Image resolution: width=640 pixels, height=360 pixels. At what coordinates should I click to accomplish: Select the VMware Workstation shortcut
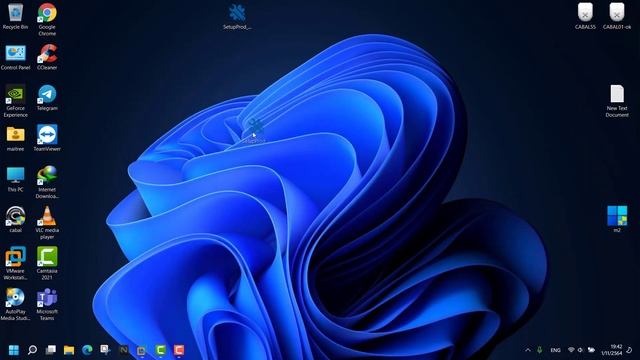click(16, 263)
